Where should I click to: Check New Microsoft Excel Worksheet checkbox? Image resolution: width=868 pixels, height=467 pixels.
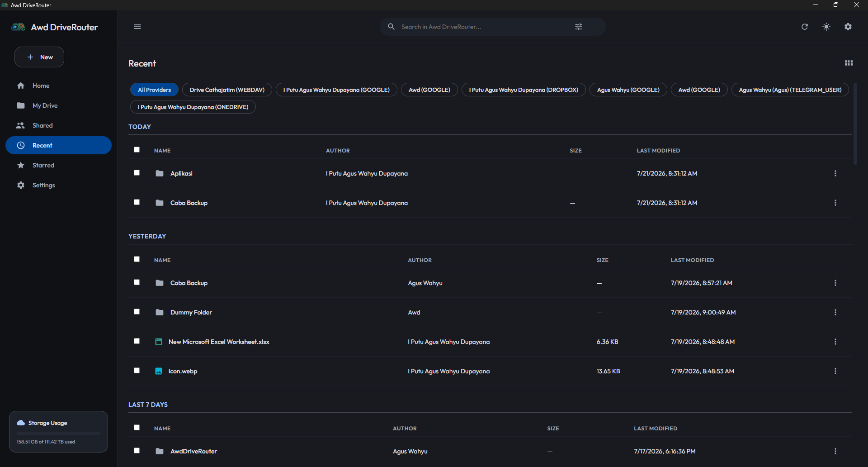(x=137, y=341)
